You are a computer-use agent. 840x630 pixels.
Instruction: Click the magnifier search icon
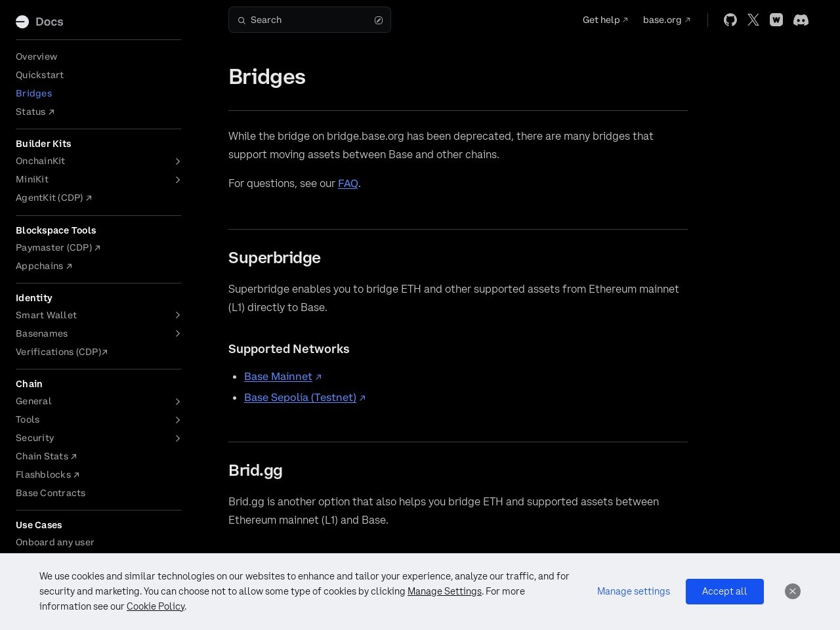coord(241,20)
